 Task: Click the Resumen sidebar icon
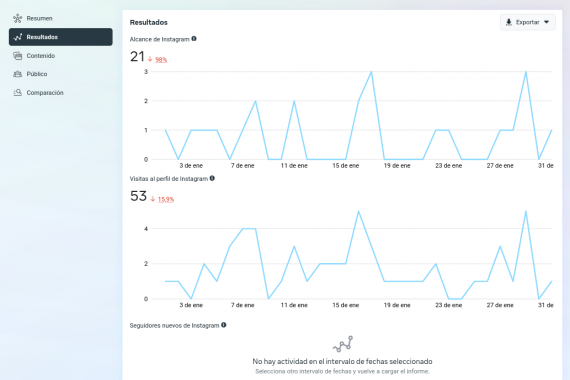[17, 18]
